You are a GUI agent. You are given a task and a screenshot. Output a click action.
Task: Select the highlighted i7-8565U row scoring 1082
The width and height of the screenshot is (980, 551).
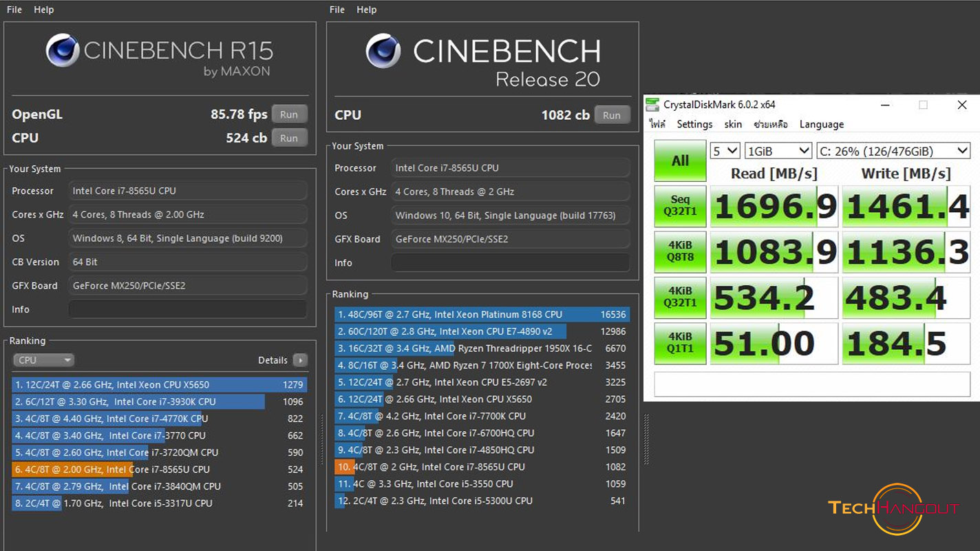(482, 467)
